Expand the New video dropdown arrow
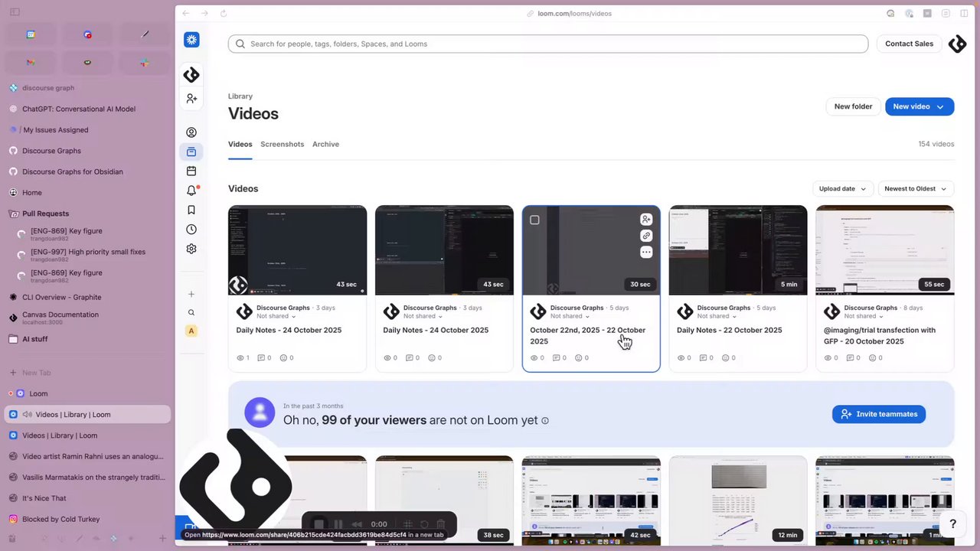Image resolution: width=980 pixels, height=551 pixels. [x=941, y=106]
